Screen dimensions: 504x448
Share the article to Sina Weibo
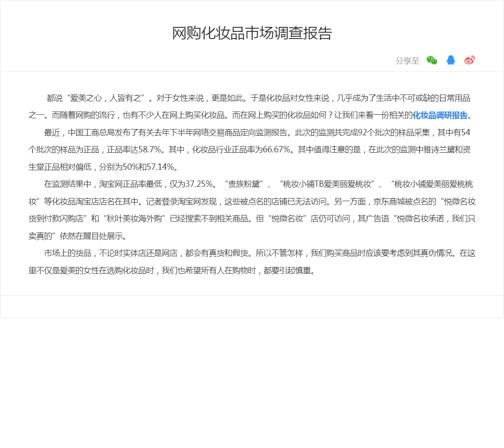pos(470,60)
